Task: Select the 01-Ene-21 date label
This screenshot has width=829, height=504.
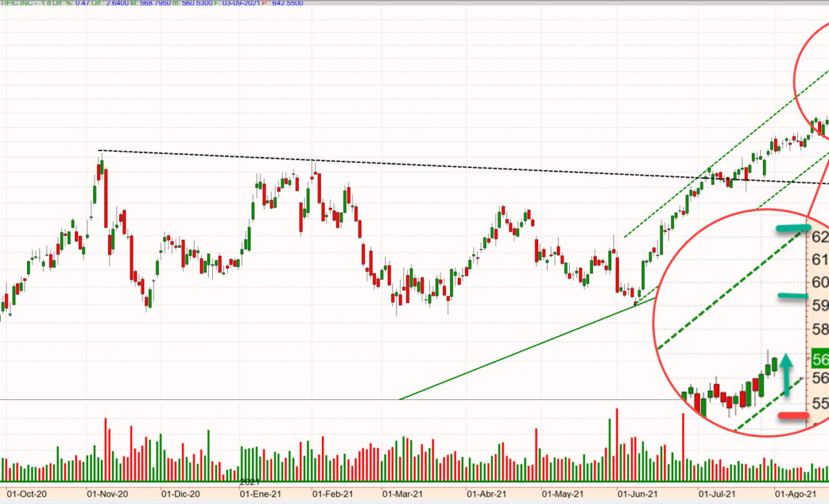Action: coord(260,494)
